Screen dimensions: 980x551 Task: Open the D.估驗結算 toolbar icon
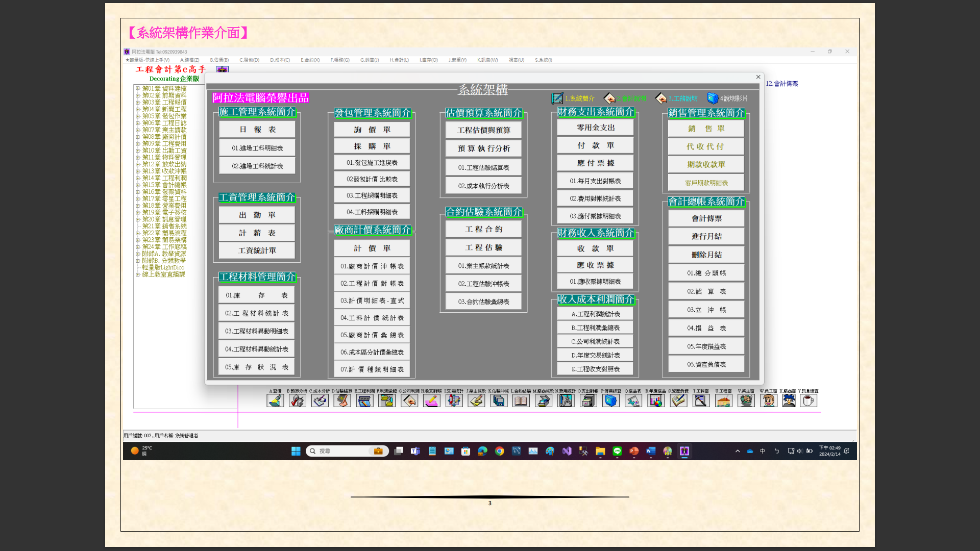[342, 400]
